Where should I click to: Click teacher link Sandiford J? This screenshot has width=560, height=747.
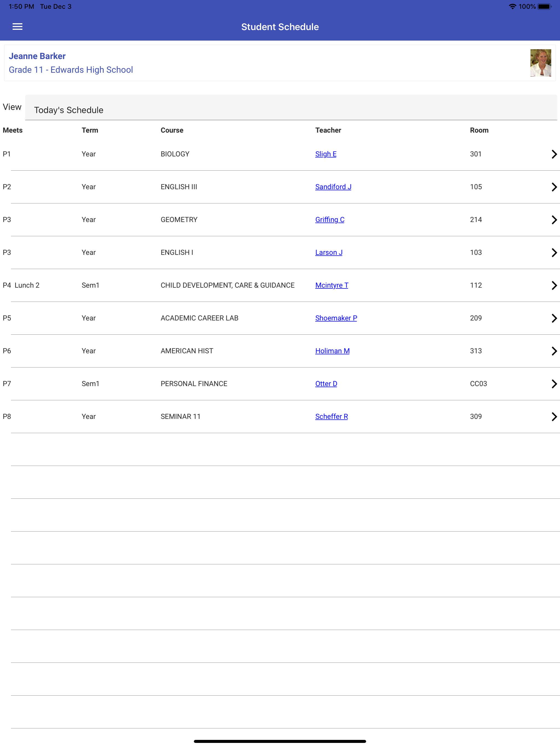click(333, 187)
